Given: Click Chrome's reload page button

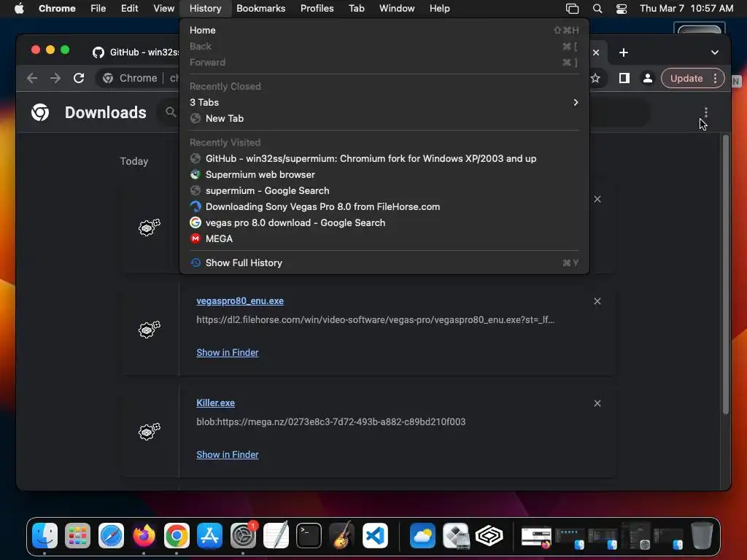Looking at the screenshot, I should pos(79,78).
